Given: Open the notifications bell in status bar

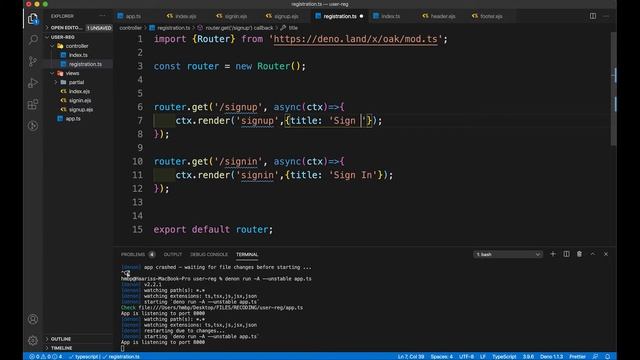Looking at the screenshot, I should coord(607,356).
